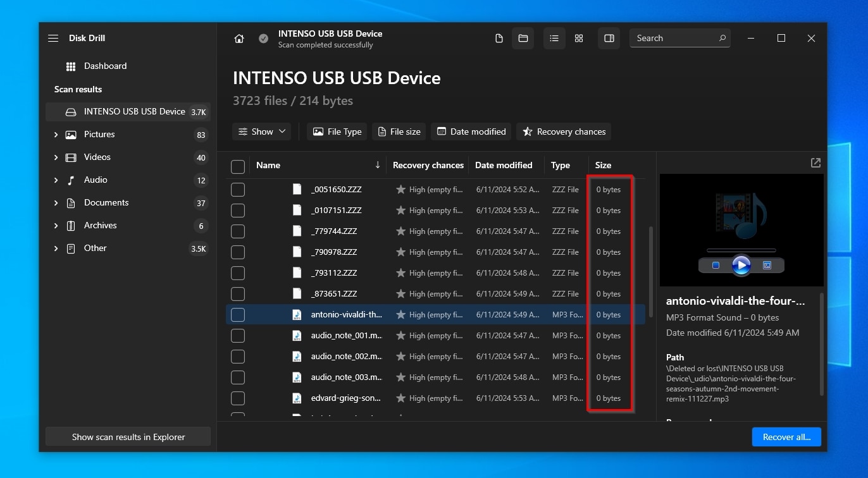The height and width of the screenshot is (478, 868).
Task: Check the box for _0107151.ZZZ
Action: pos(238,211)
